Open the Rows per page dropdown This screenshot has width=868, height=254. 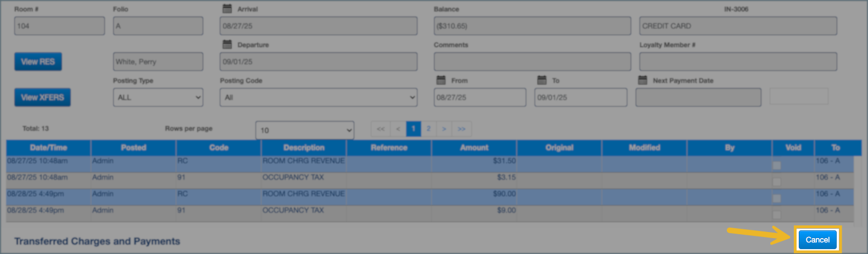304,130
